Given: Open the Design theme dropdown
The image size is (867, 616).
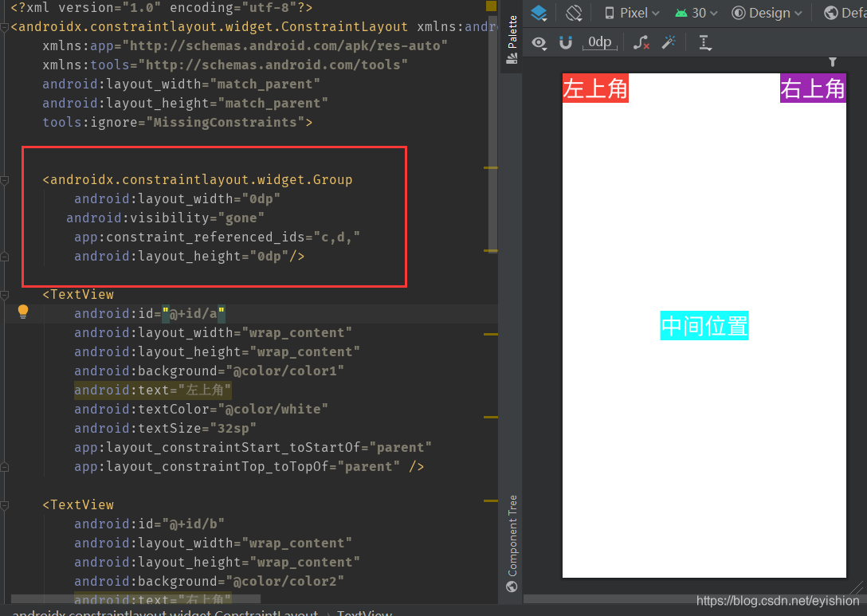Looking at the screenshot, I should pyautogui.click(x=767, y=13).
